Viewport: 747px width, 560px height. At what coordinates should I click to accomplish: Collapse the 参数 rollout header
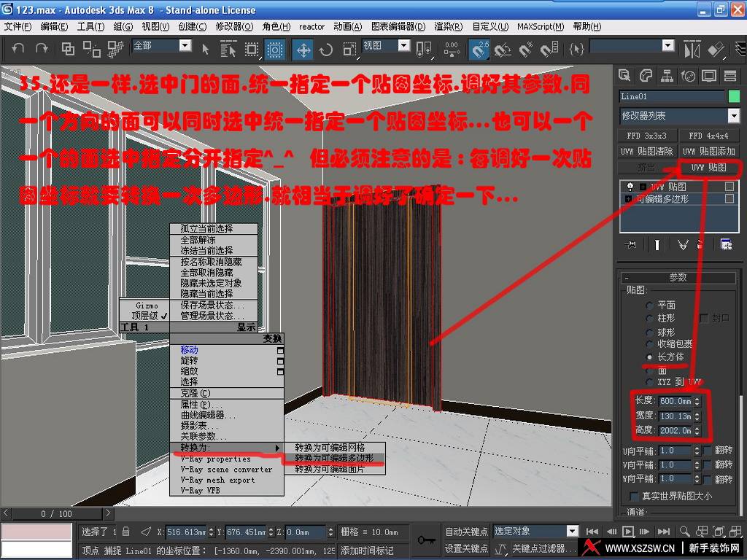tap(678, 277)
